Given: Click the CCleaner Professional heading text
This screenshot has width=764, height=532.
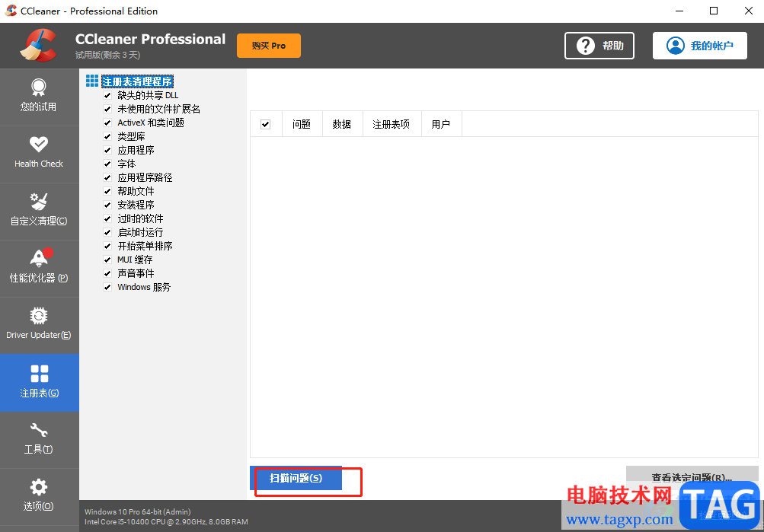Looking at the screenshot, I should pyautogui.click(x=150, y=39).
